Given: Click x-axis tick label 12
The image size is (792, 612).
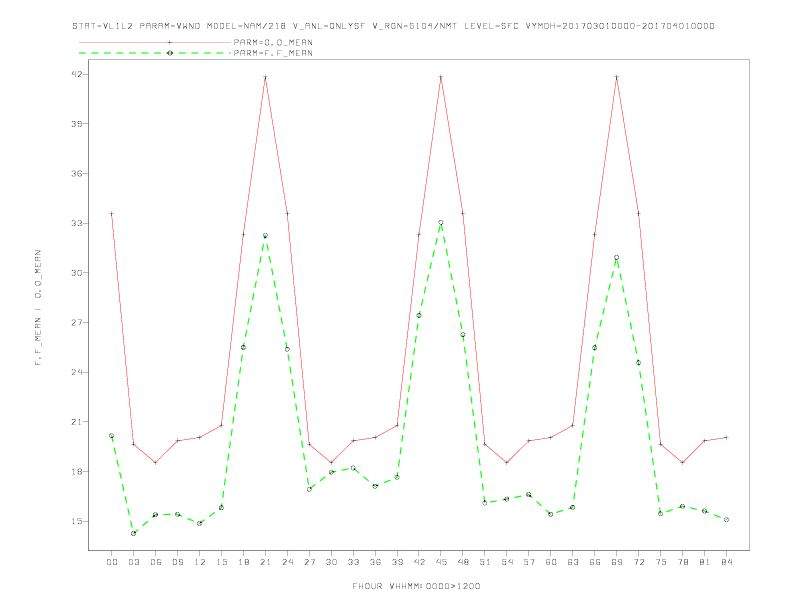Looking at the screenshot, I should 200,562.
